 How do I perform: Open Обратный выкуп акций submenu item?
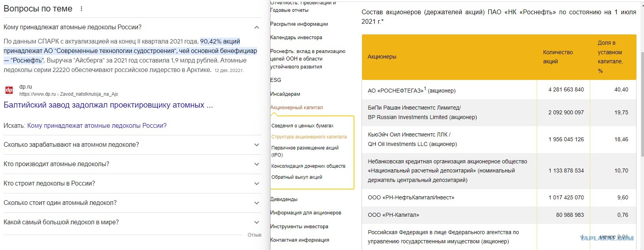click(297, 177)
